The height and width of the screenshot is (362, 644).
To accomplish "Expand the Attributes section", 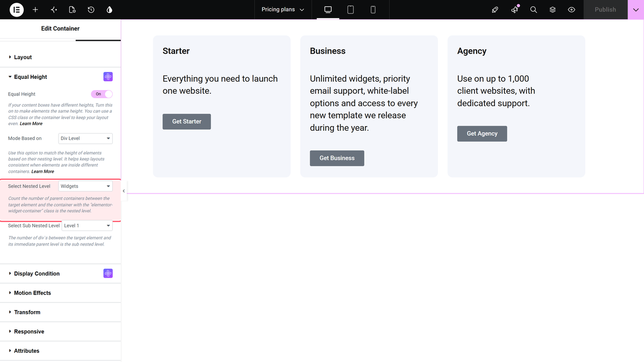I will (60, 351).
